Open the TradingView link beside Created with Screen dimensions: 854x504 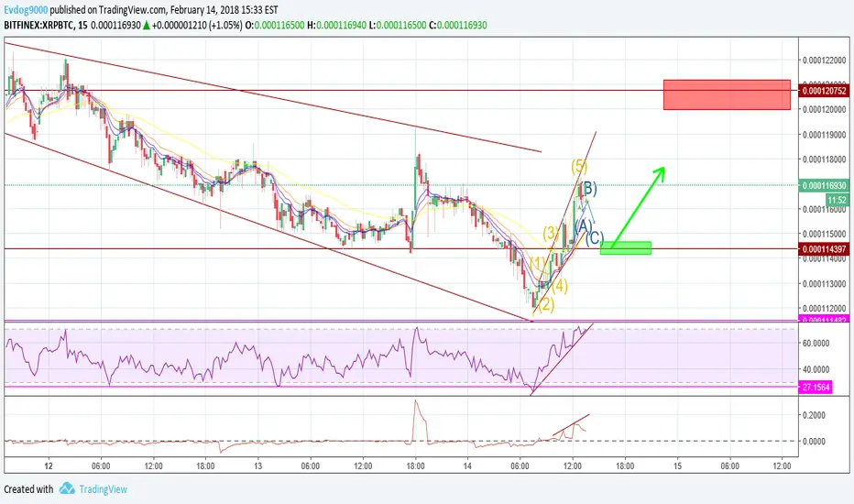coord(103,489)
